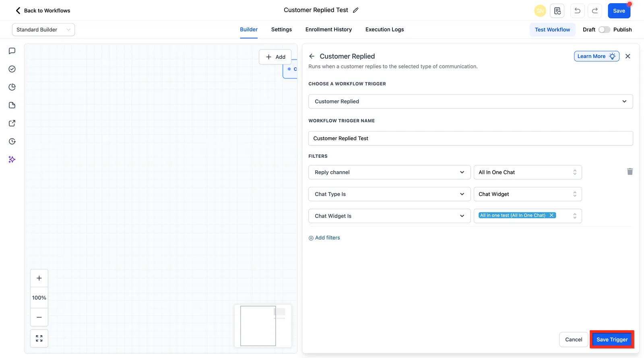Switch to the Settings tab
This screenshot has width=644, height=358.
281,29
